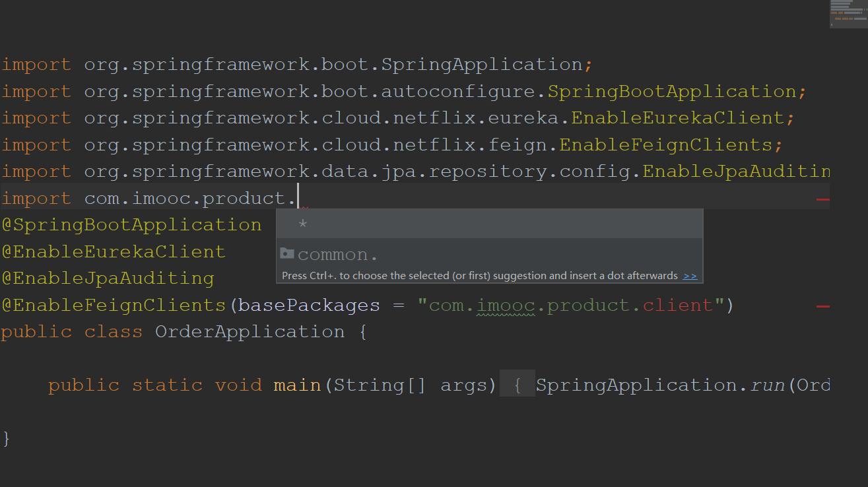This screenshot has width=868, height=487.
Task: Click 'SpringApplication' in the main method body
Action: pyautogui.click(x=637, y=385)
